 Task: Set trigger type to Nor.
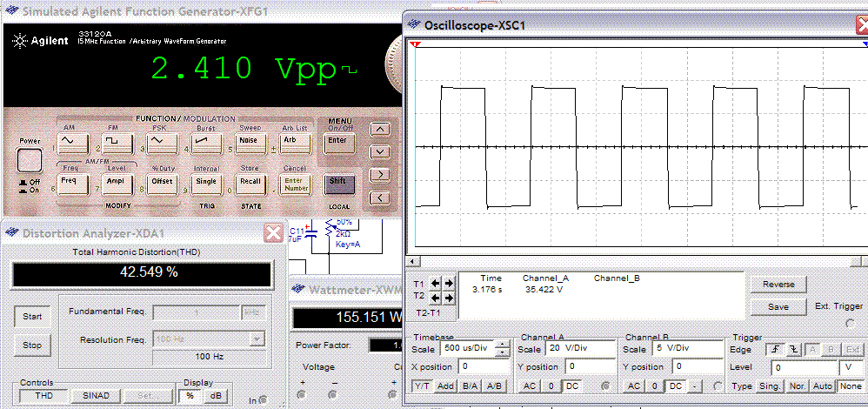pos(797,386)
